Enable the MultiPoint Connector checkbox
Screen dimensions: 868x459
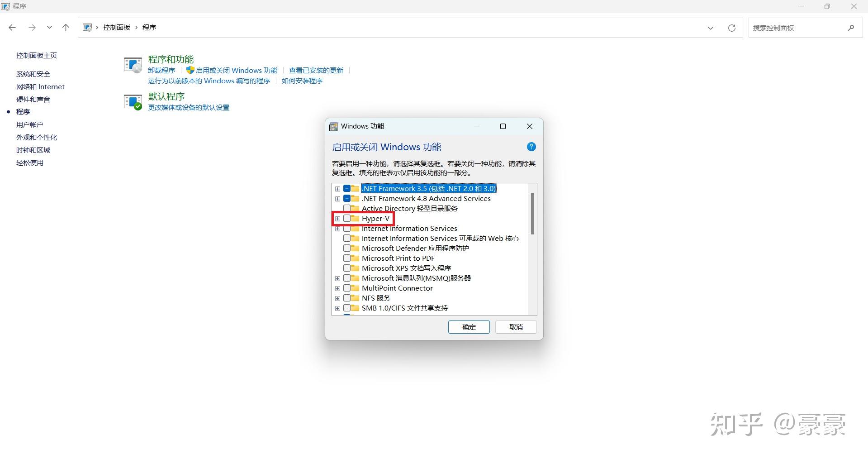(347, 288)
